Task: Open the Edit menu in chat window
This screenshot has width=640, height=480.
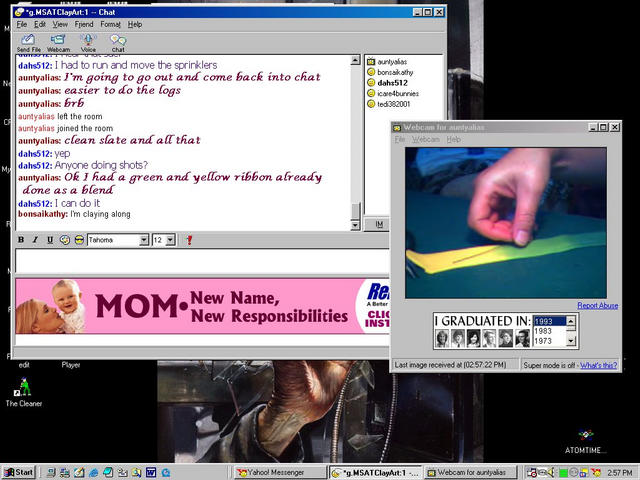Action: pos(40,24)
